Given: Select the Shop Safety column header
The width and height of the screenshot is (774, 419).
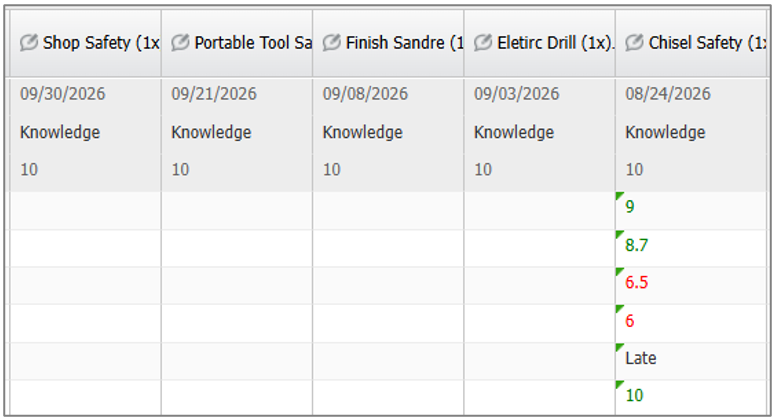Looking at the screenshot, I should tap(85, 43).
